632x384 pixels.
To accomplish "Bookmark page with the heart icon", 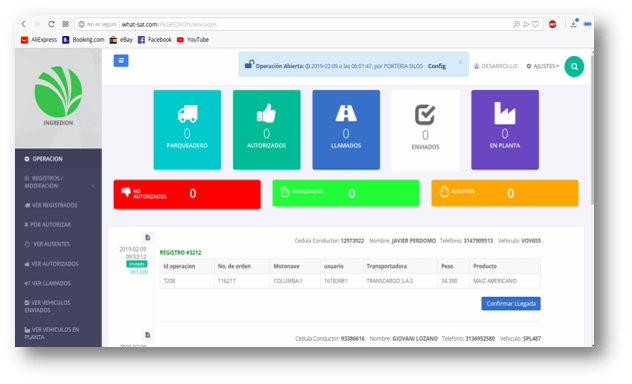I will coord(535,24).
